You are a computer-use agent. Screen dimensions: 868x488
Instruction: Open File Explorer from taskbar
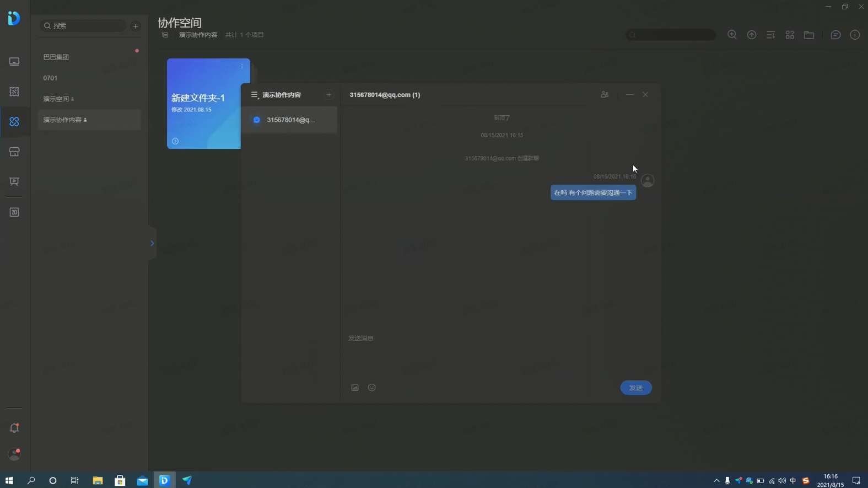click(98, 480)
